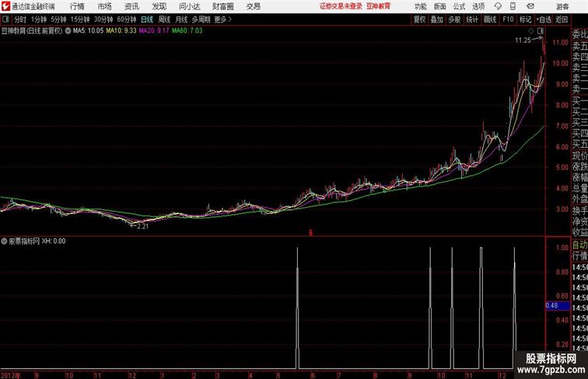Click the 现价 label in right panel
Screen dimensions: 588x379
(579, 156)
